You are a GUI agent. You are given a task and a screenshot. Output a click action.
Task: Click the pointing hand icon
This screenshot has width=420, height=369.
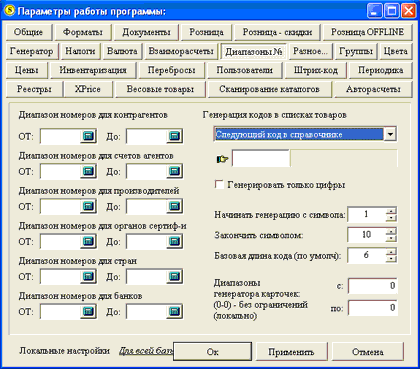pyautogui.click(x=222, y=159)
